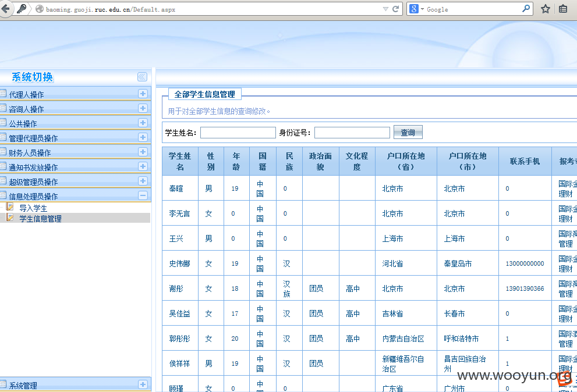Click the 学生姓名 input field
This screenshot has height=392, width=577.
pyautogui.click(x=238, y=133)
